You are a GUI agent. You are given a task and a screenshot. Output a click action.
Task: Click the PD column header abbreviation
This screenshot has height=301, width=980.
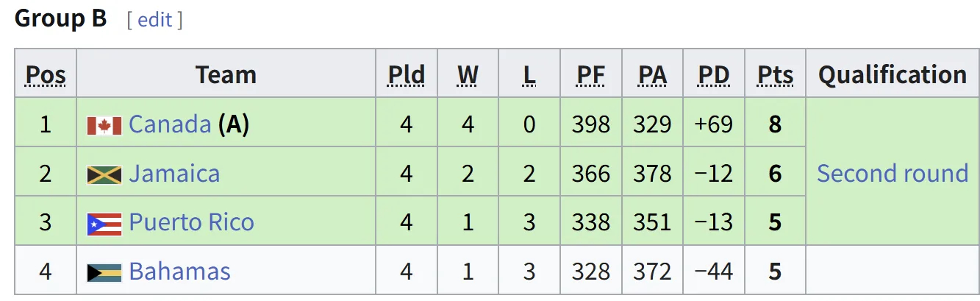[714, 74]
